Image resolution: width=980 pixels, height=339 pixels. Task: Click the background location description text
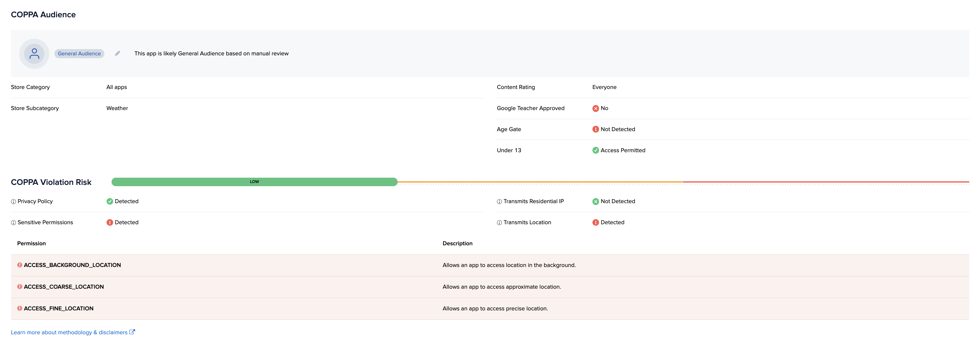point(509,265)
